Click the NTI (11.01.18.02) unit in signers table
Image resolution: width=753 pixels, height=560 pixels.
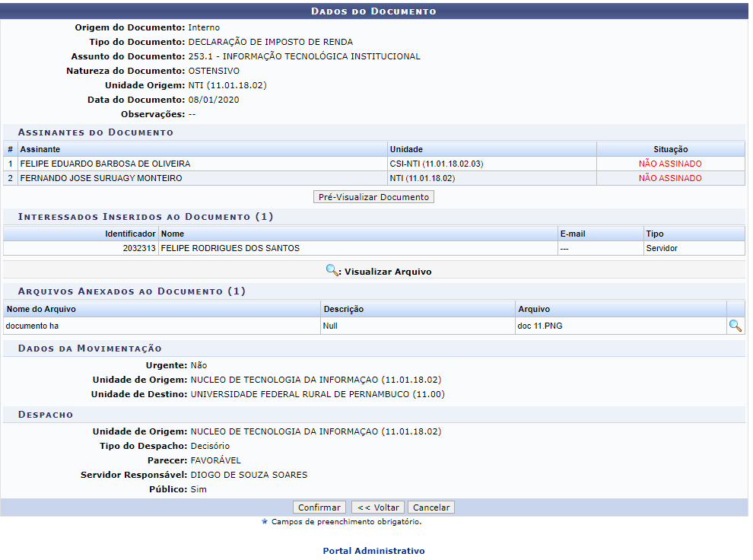tap(422, 178)
